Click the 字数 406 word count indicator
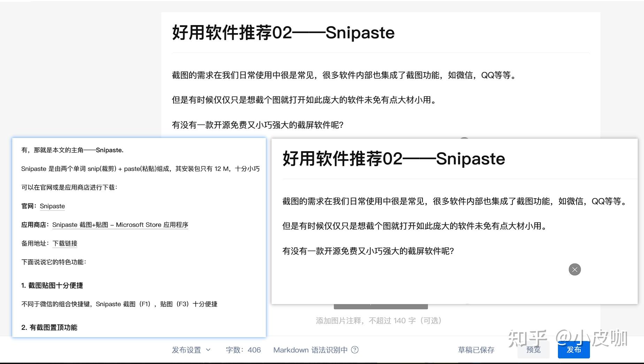This screenshot has height=364, width=644. (x=244, y=350)
